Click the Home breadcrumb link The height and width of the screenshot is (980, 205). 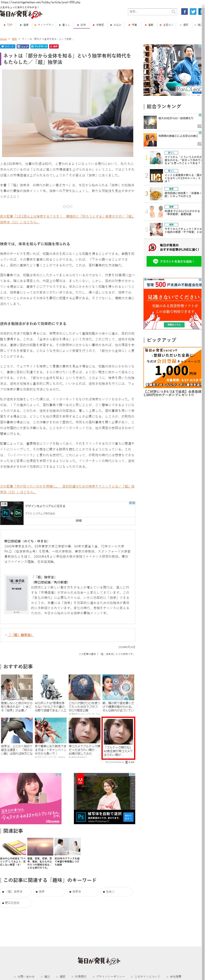[3, 39]
